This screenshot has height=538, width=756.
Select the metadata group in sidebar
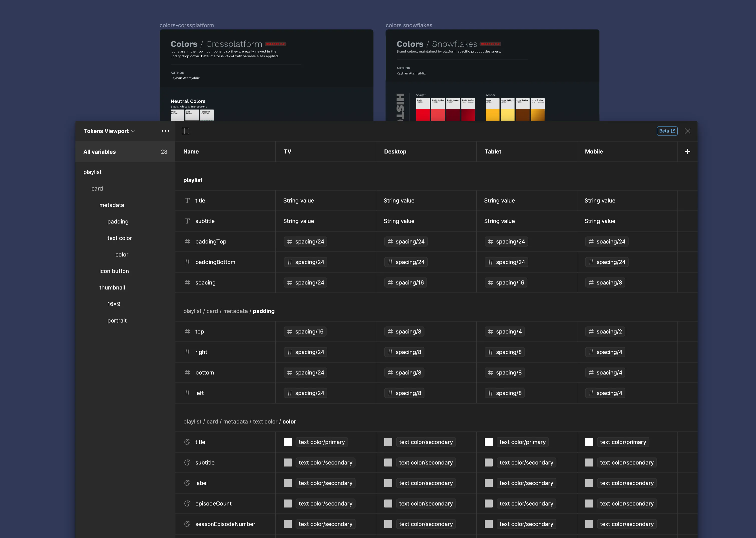pos(111,205)
